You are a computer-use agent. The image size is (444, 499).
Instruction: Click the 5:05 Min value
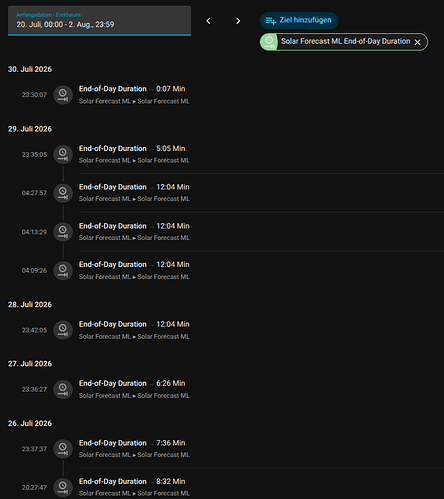point(171,149)
